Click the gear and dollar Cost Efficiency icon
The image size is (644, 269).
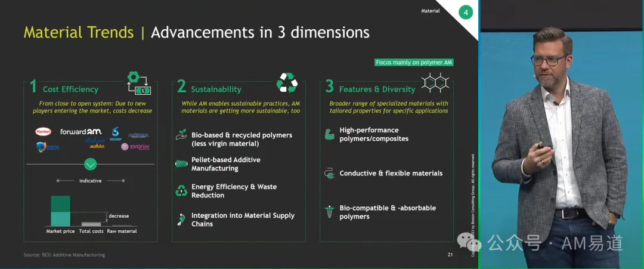[138, 82]
